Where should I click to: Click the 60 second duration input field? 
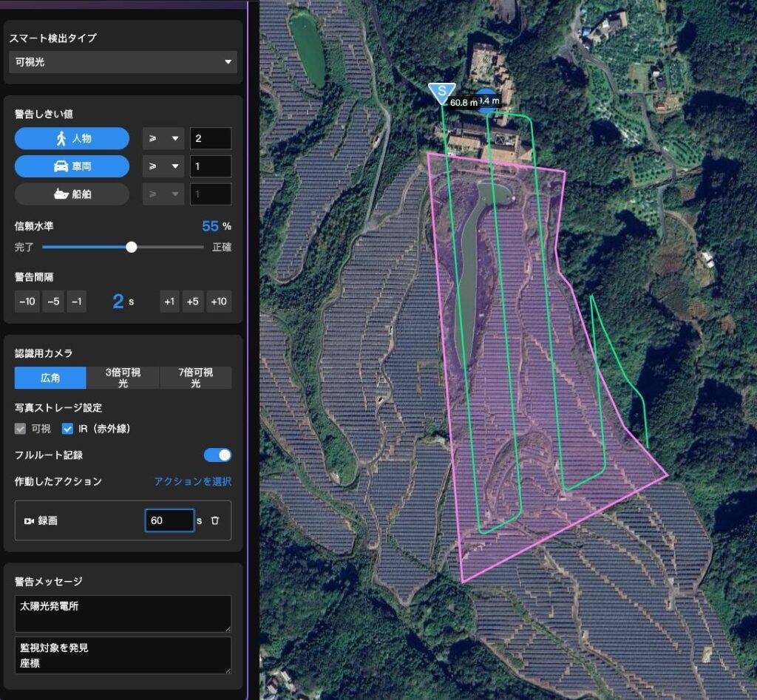pos(170,520)
